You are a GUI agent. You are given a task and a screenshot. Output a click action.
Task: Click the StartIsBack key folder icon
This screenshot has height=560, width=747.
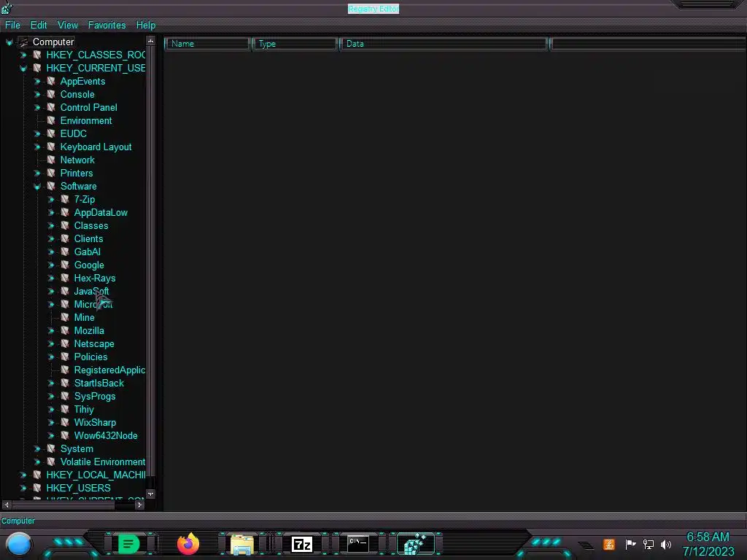pyautogui.click(x=65, y=384)
